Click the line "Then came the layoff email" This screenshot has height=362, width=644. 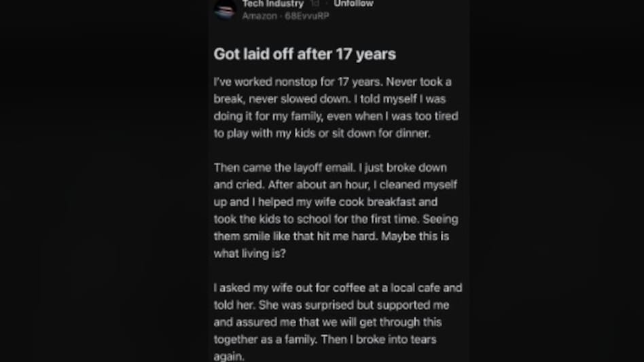click(330, 168)
